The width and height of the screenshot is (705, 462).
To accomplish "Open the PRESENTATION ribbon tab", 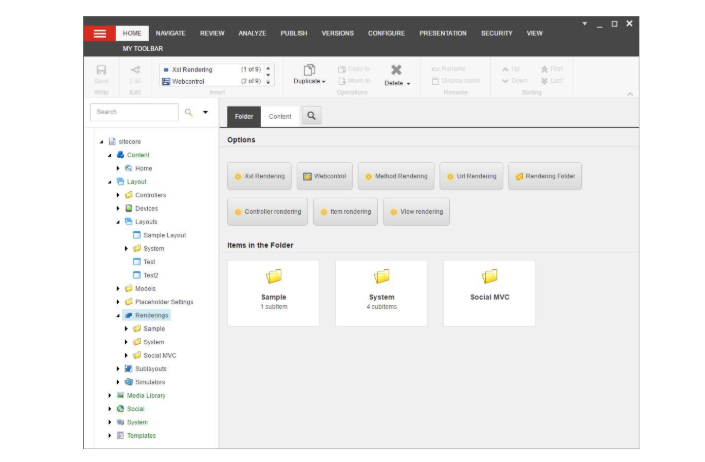I will pos(443,33).
